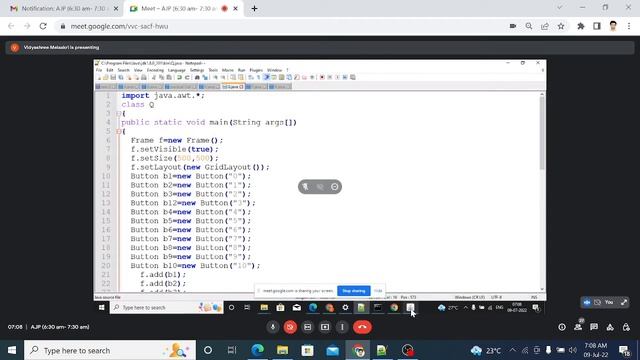The image size is (640, 360).
Task: Collapse the main method fold marker at line 5
Action: tap(118, 131)
